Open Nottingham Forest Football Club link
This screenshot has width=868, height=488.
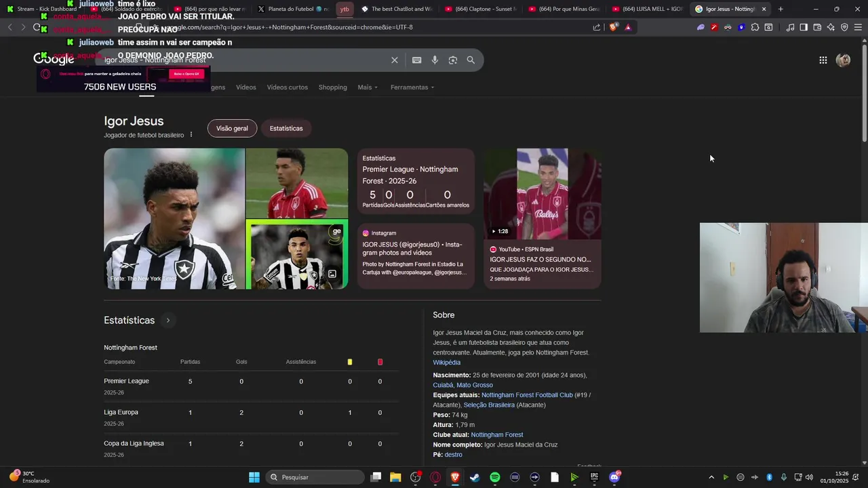(527, 395)
